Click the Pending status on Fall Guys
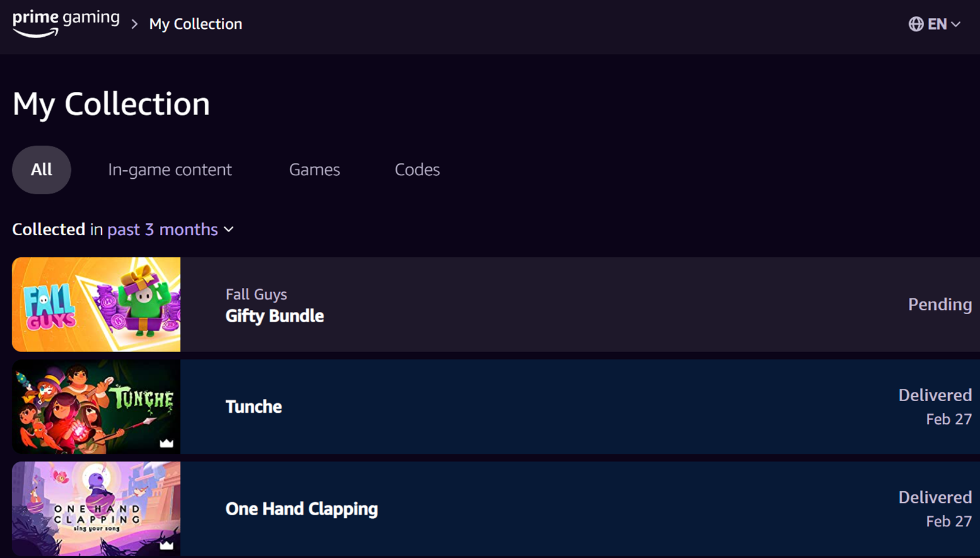980x558 pixels. 940,304
